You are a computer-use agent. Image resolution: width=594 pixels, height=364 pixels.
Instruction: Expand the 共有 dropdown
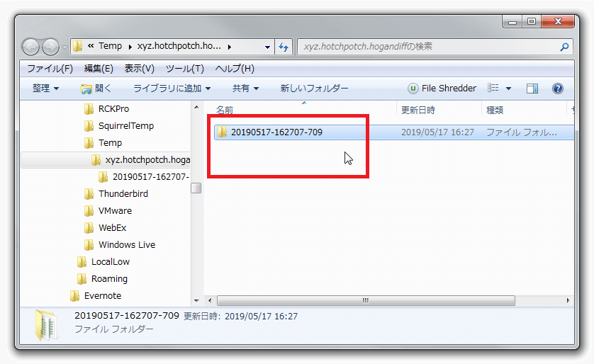245,89
